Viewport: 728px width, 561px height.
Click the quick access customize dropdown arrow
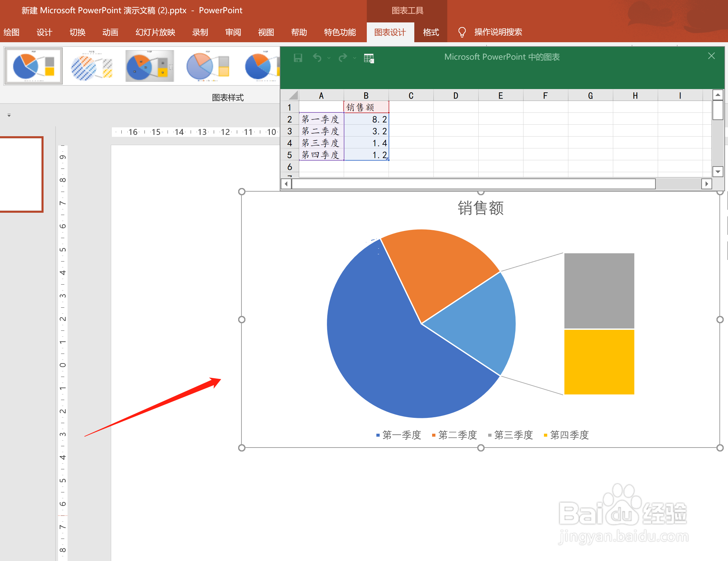9,115
